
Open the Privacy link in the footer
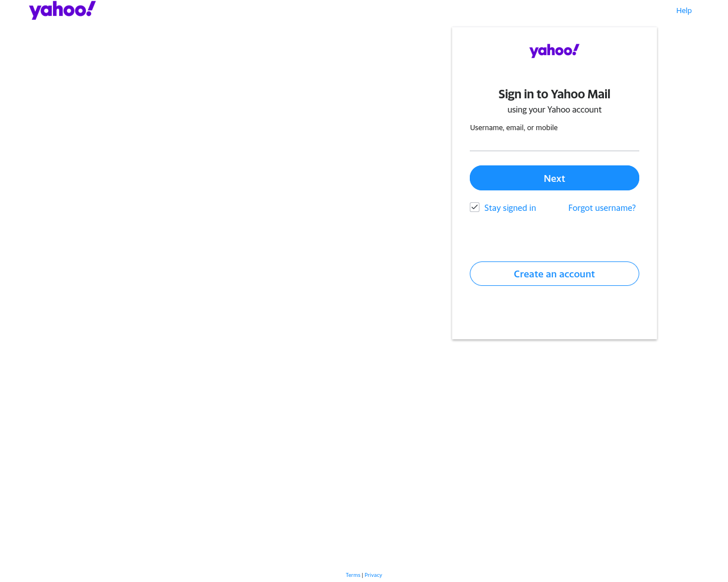[373, 575]
